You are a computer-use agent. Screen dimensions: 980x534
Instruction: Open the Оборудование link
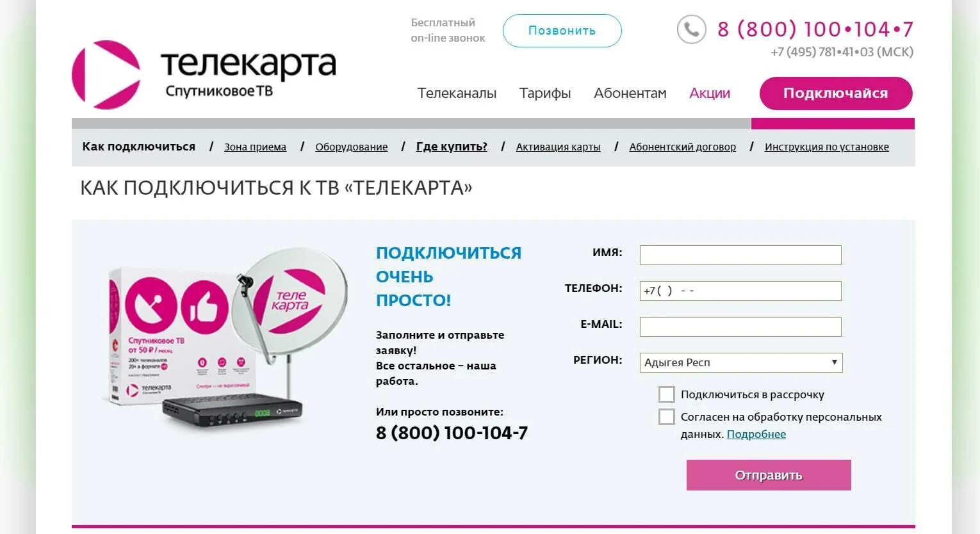pos(352,147)
